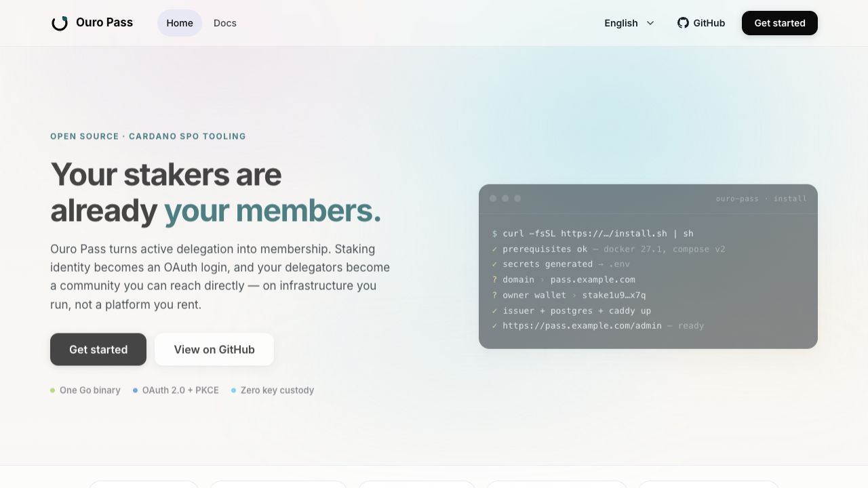Expand the English language dropdown chevron
Image resolution: width=868 pixels, height=488 pixels.
(650, 23)
